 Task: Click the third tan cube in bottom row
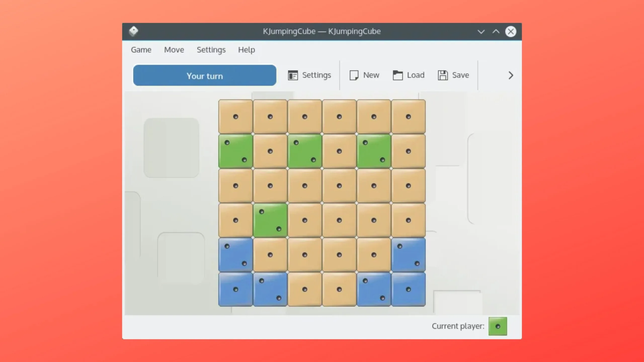(305, 289)
